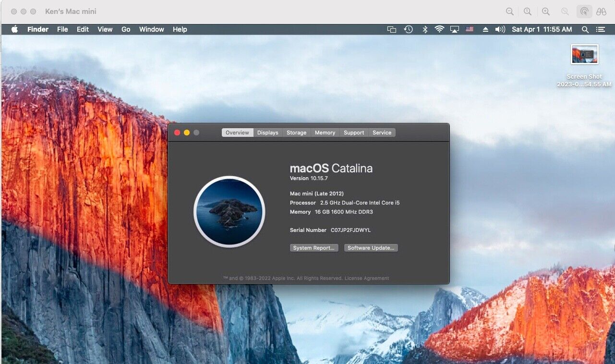Open the Edit menu
Image resolution: width=615 pixels, height=364 pixels.
pyautogui.click(x=83, y=29)
